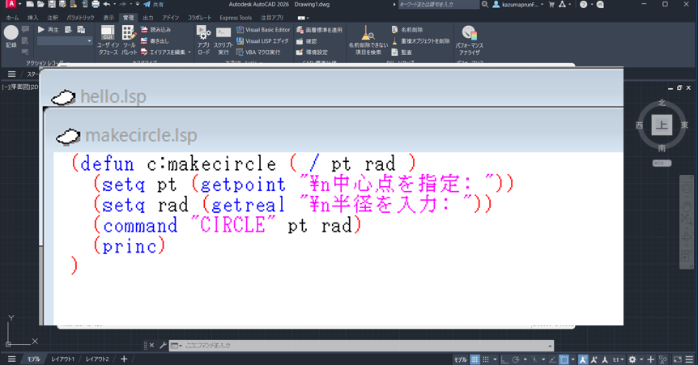Switch to the コラボレート ribbon tab
This screenshot has width=698, height=365.
coord(199,18)
